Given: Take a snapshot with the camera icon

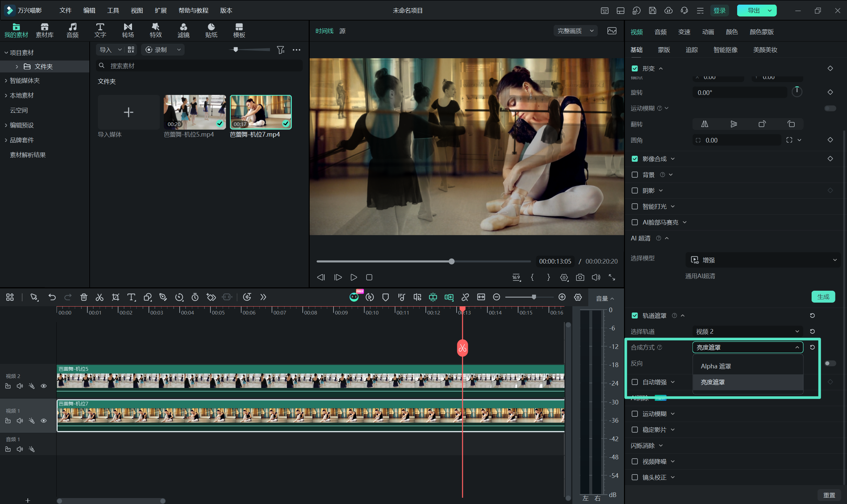Looking at the screenshot, I should pyautogui.click(x=580, y=277).
